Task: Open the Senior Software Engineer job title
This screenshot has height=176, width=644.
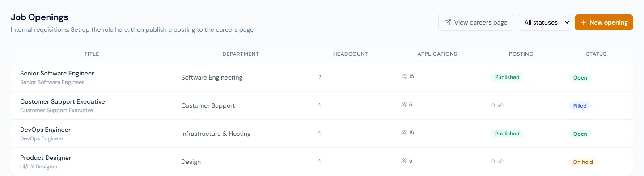Action: pos(57,73)
